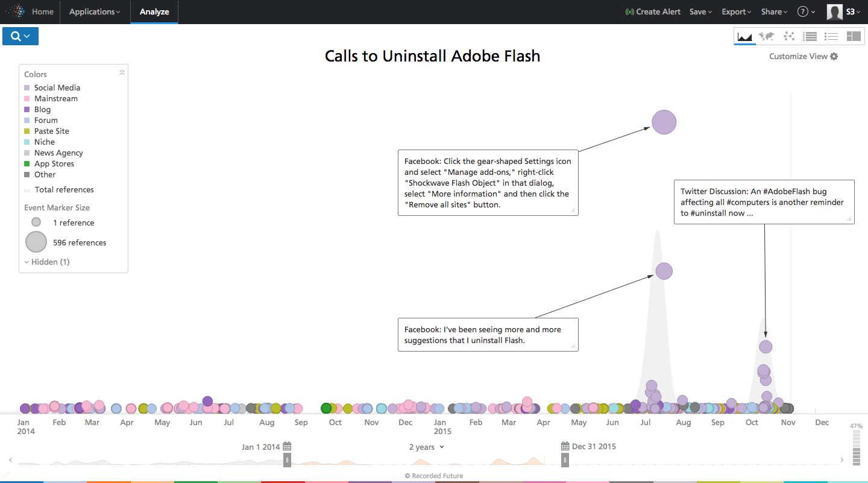The height and width of the screenshot is (483, 868).
Task: Open the 2 years range dropdown
Action: click(x=426, y=447)
